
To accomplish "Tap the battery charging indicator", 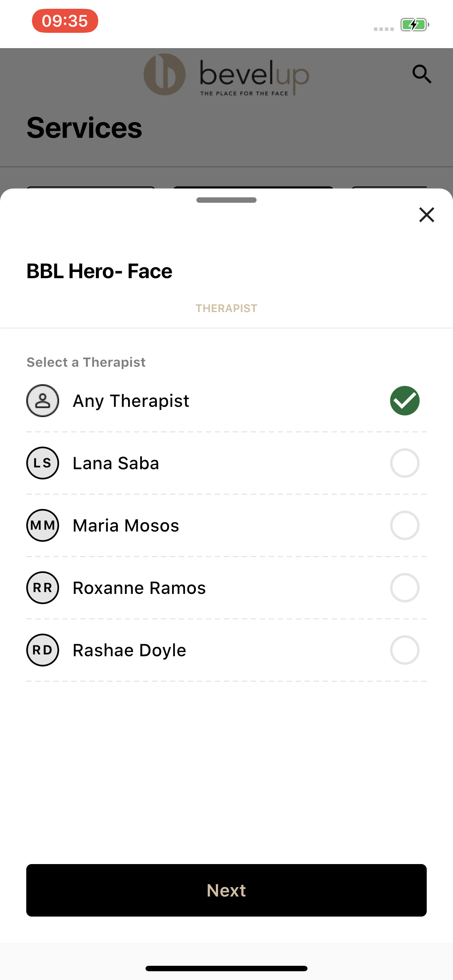I will (x=415, y=25).
